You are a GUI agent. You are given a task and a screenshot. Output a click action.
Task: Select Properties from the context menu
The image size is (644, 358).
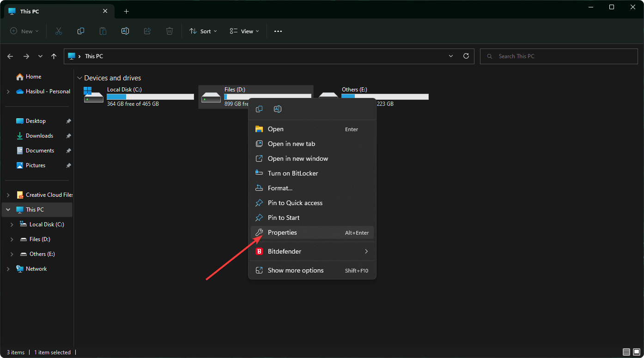coord(282,232)
